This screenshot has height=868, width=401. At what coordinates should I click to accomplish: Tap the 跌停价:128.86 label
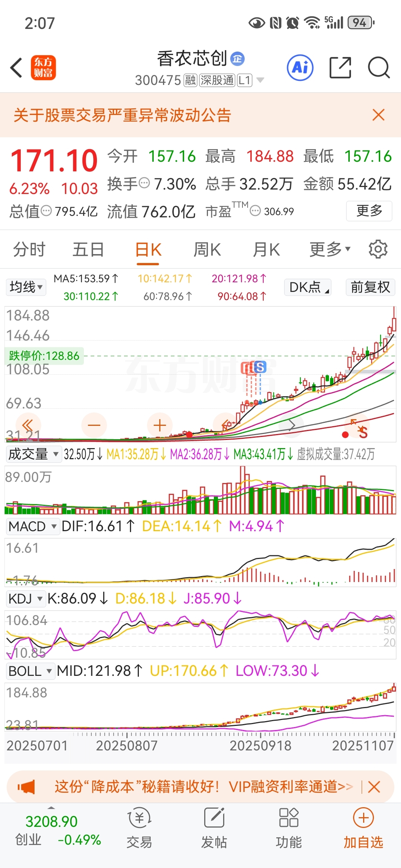tap(44, 356)
